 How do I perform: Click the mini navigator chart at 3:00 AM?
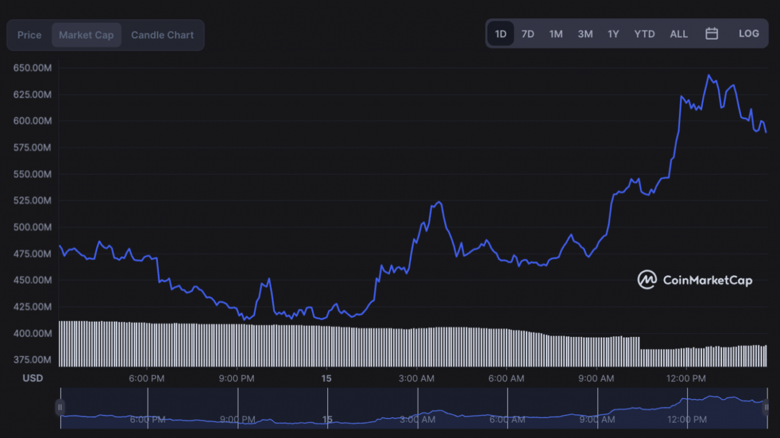click(x=416, y=410)
